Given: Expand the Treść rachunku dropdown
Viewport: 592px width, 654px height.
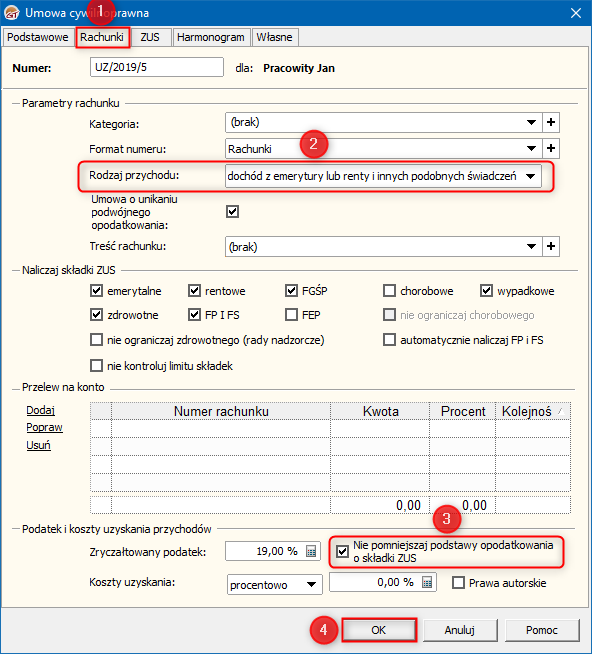Looking at the screenshot, I should pyautogui.click(x=531, y=246).
